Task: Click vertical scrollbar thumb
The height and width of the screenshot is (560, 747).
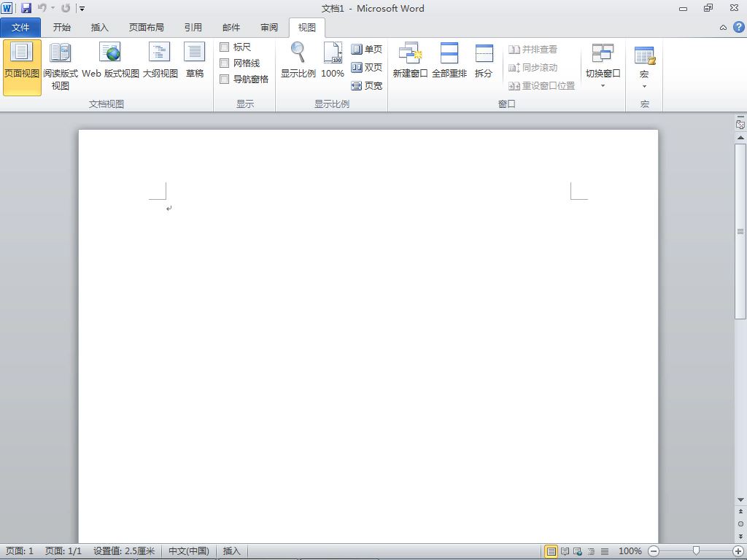Action: pyautogui.click(x=740, y=232)
